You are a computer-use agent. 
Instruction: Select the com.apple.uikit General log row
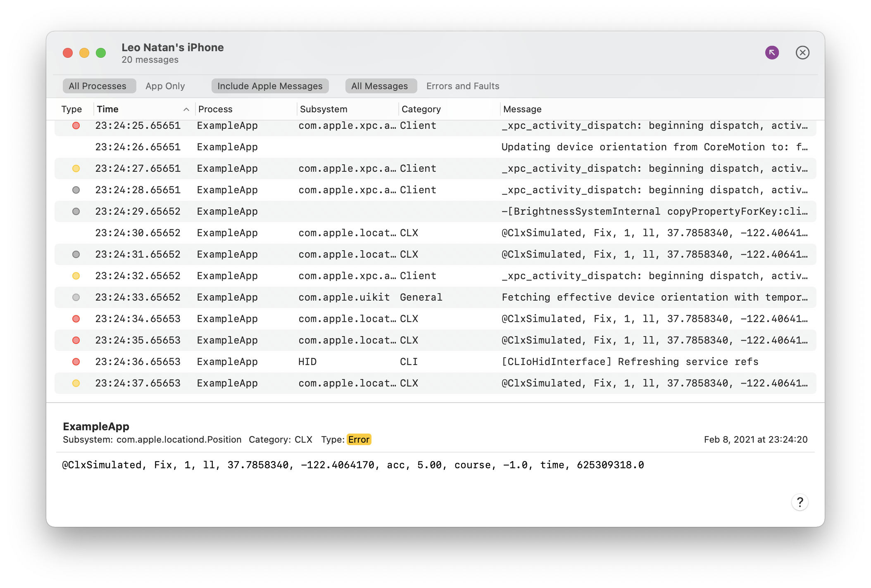click(435, 297)
